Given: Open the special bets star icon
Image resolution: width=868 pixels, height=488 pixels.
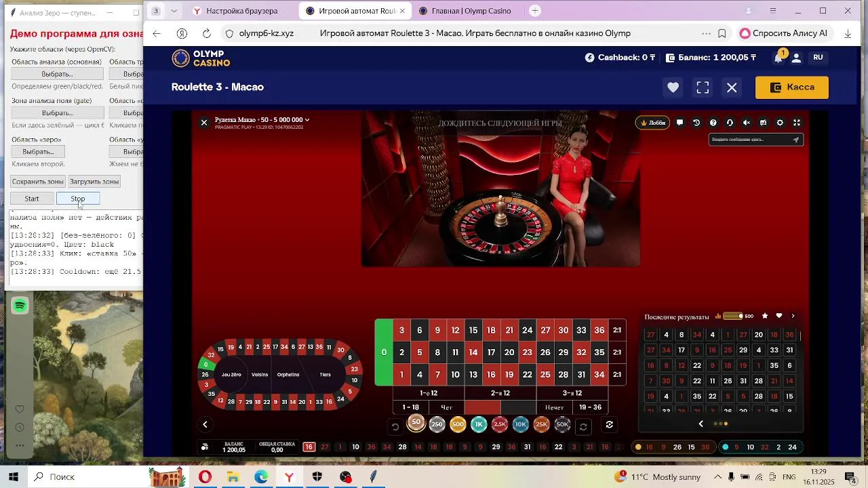Looking at the screenshot, I should point(765,316).
